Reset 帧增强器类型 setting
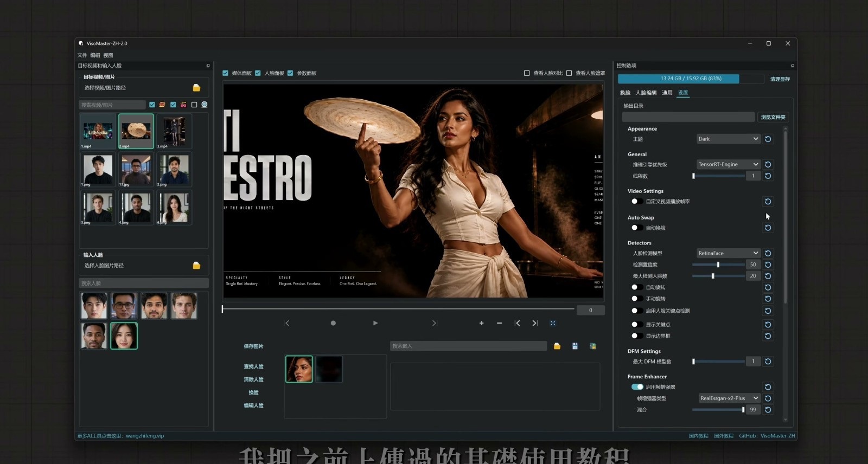This screenshot has height=464, width=868. click(x=768, y=398)
